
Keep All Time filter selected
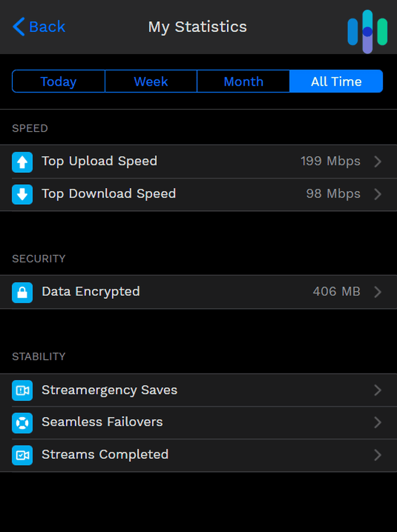[336, 81]
